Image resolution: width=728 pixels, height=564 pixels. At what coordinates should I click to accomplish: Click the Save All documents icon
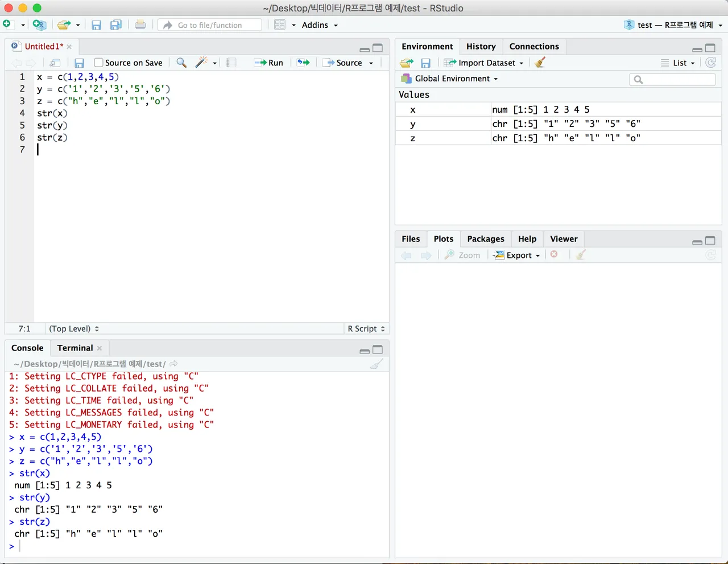coord(115,24)
